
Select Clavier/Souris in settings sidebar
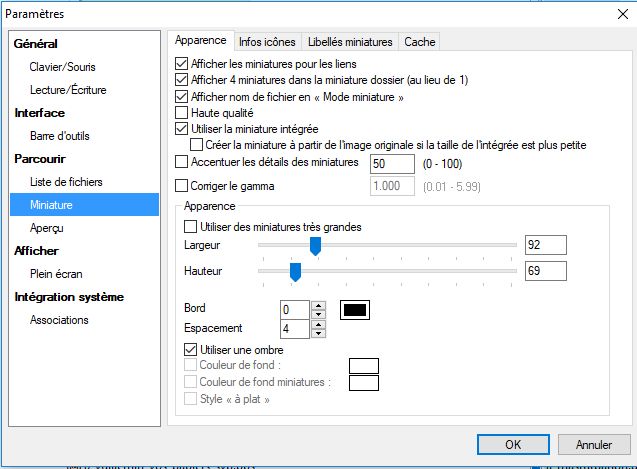coord(68,67)
